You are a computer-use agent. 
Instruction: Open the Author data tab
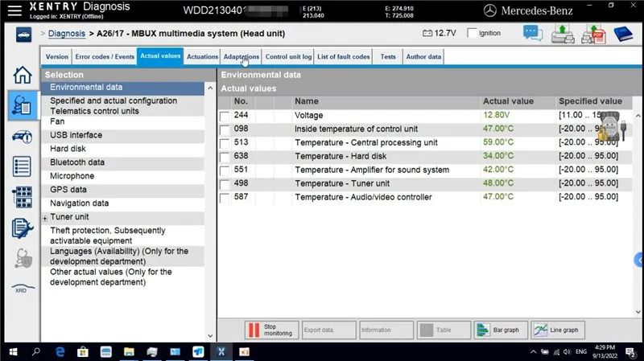[x=423, y=56]
